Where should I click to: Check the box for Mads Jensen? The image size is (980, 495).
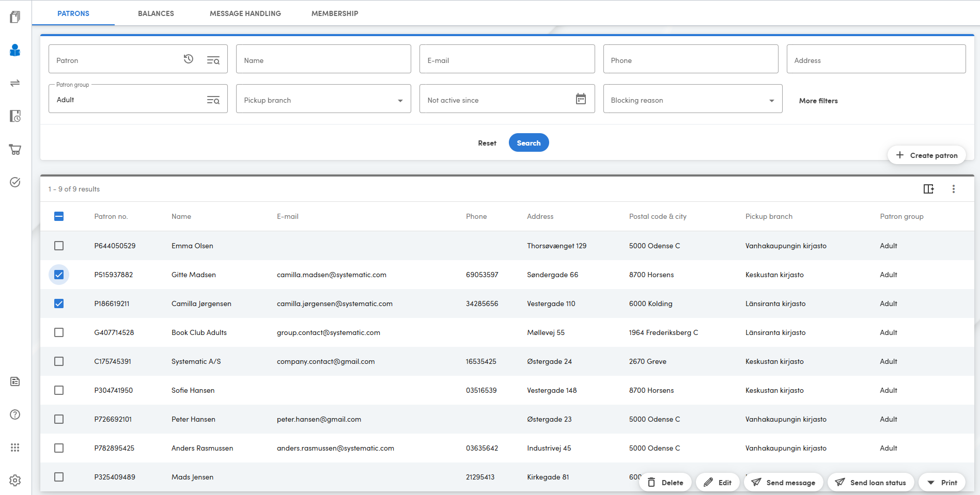[59, 477]
